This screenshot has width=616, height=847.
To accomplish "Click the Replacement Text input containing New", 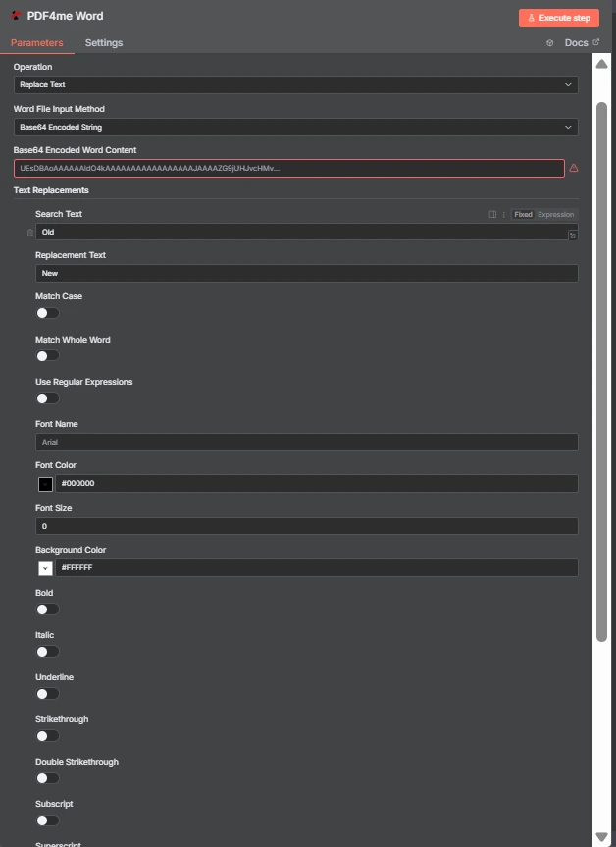I will [307, 273].
